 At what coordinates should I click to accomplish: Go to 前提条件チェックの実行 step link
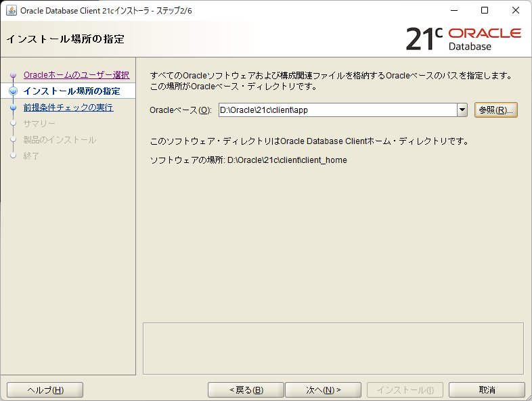click(68, 108)
